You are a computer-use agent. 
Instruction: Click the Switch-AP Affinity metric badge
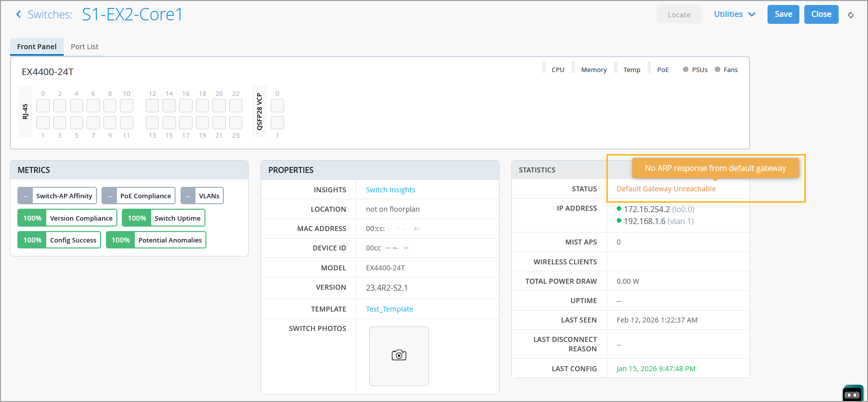pos(57,196)
